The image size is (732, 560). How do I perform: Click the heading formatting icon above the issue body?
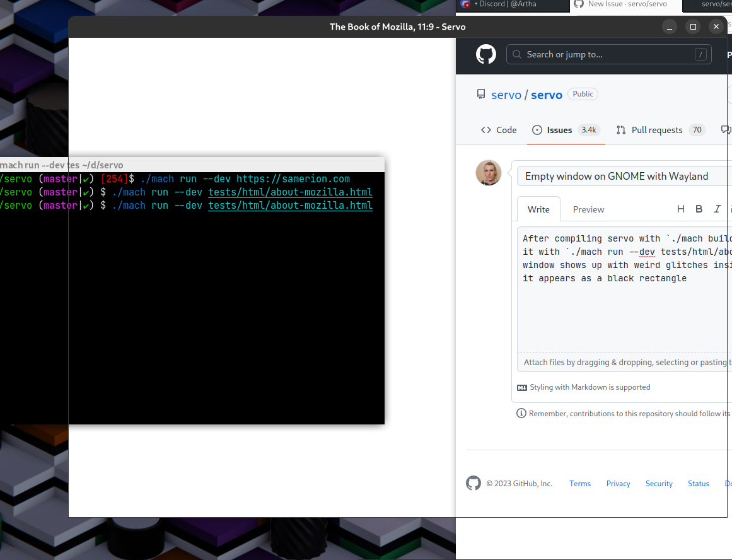tap(680, 209)
